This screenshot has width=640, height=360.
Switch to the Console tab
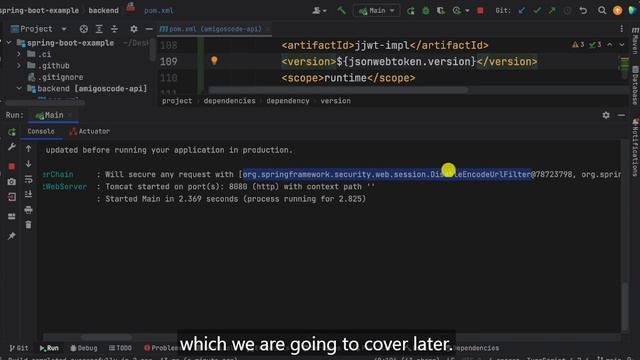[41, 131]
